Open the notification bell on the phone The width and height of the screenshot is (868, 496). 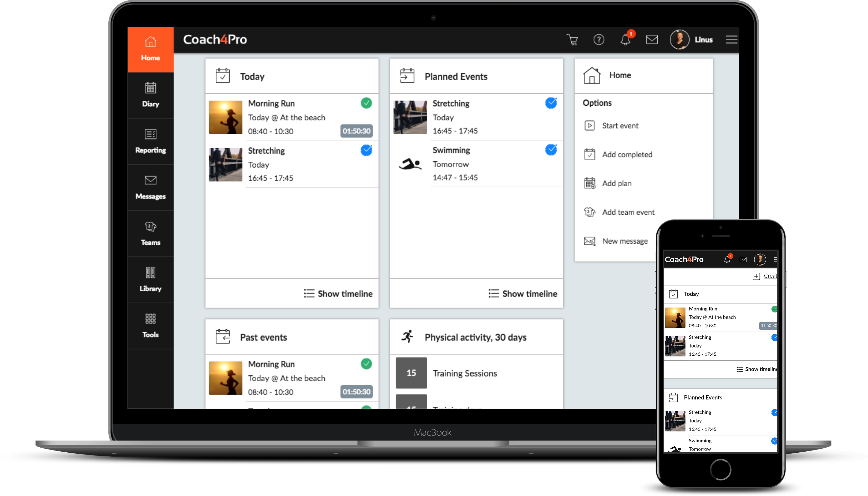[727, 260]
